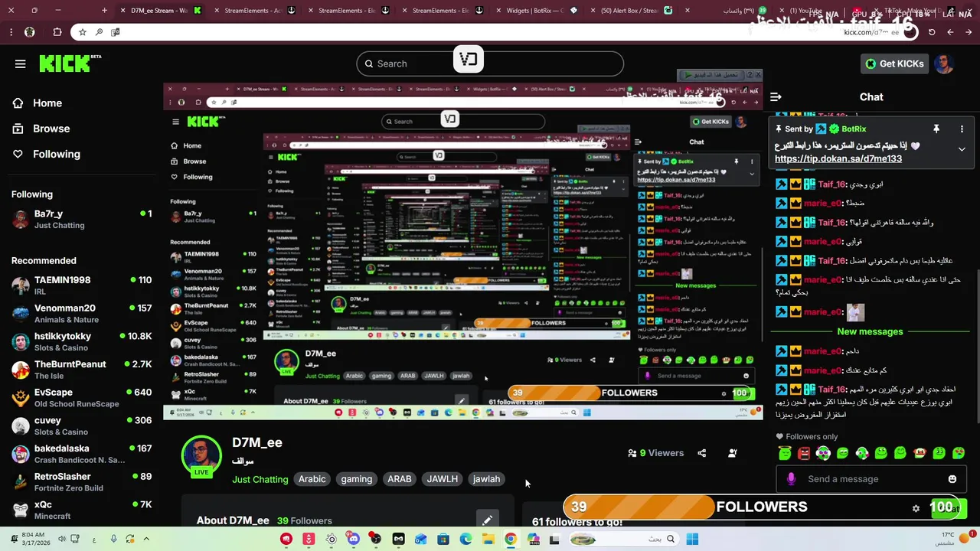Open TAEMIN1998 recommended channel
The height and width of the screenshot is (551, 980).
(x=81, y=285)
